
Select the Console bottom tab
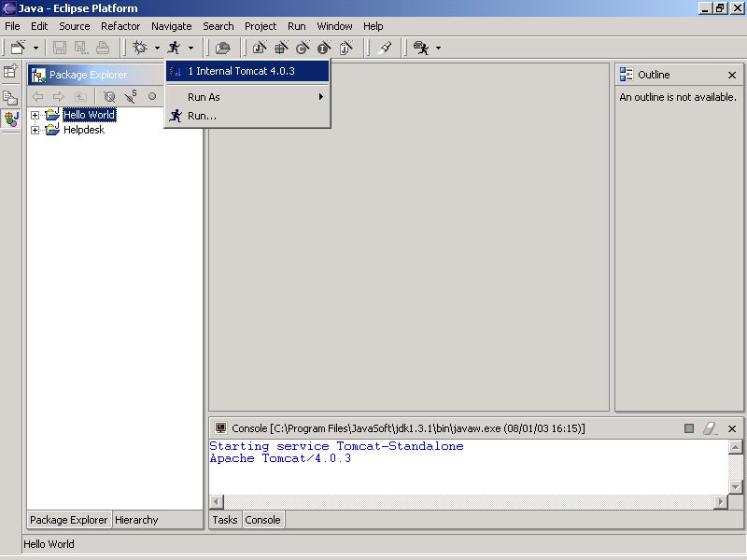262,520
